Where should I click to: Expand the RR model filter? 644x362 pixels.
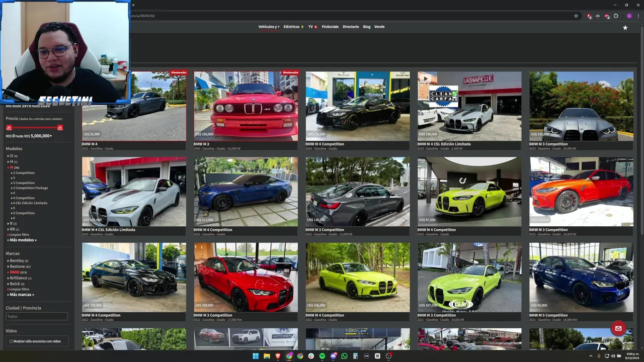(13, 229)
